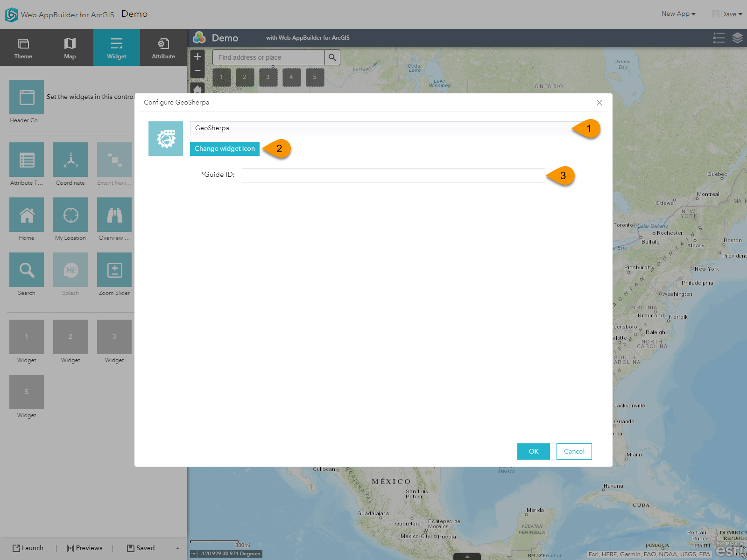Close the Configure GeoSherpa dialog

[x=599, y=103]
